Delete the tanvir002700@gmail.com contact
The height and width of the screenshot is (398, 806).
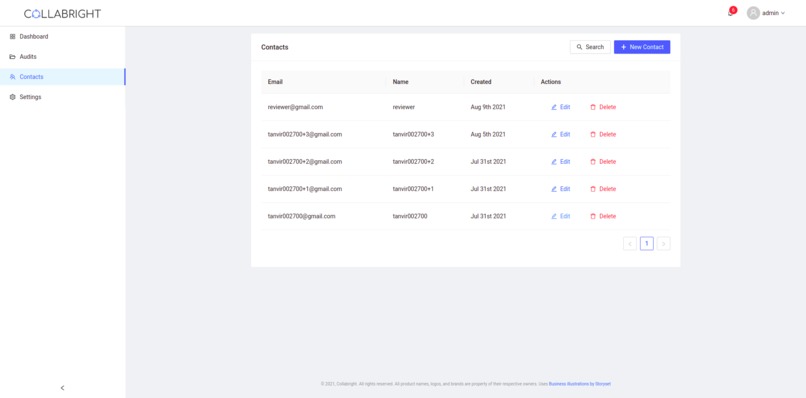click(x=602, y=216)
